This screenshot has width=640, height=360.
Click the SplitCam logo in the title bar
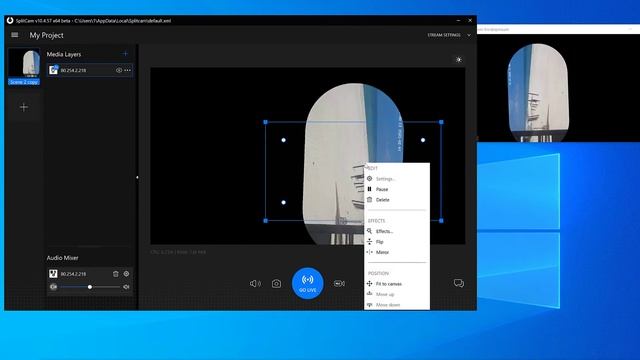(10, 20)
